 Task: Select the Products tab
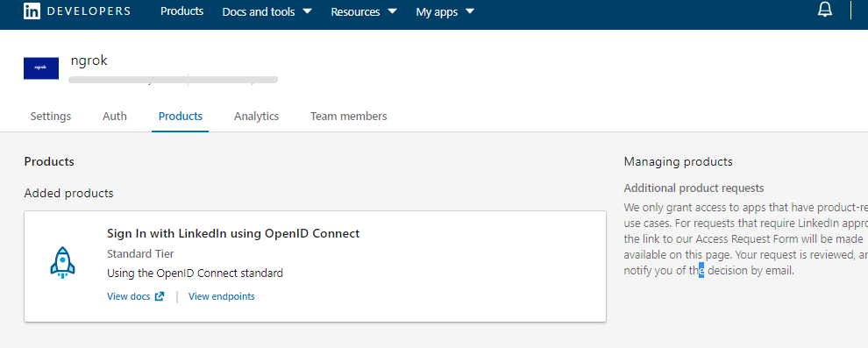pos(181,117)
